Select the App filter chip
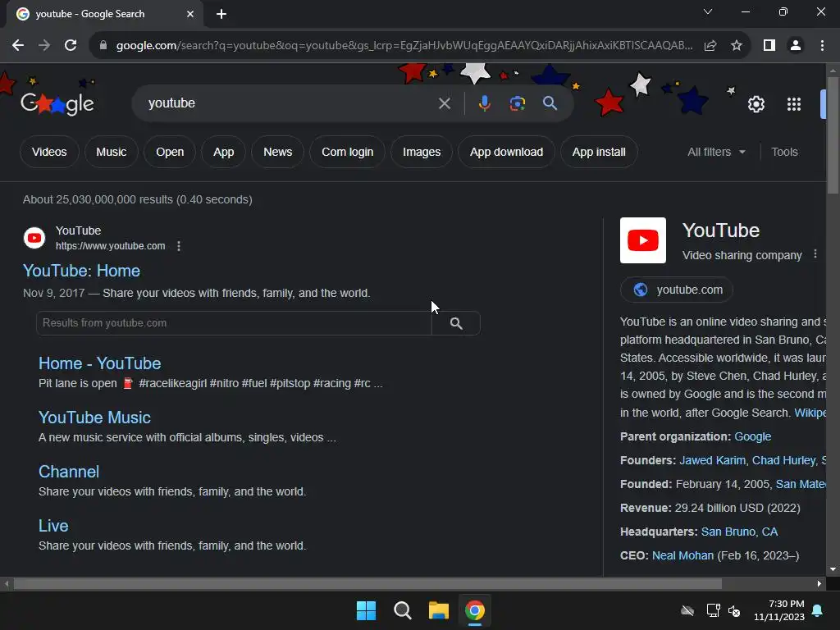The height and width of the screenshot is (630, 840). pyautogui.click(x=223, y=152)
